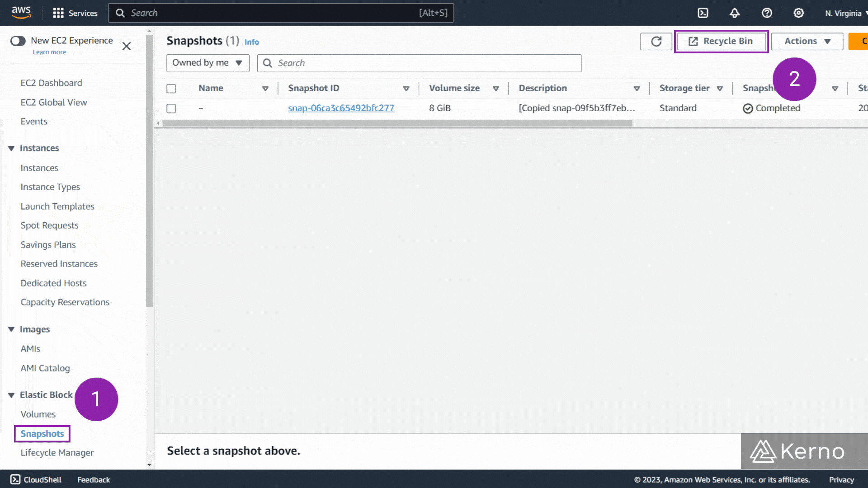The width and height of the screenshot is (868, 488).
Task: Click the Info link beside Snapshots
Action: coord(252,42)
